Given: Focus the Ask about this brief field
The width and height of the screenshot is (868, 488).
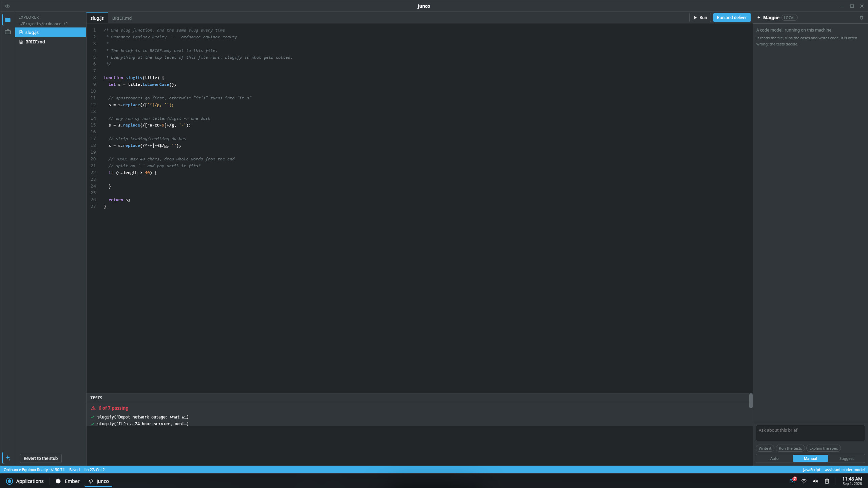Looking at the screenshot, I should point(810,433).
